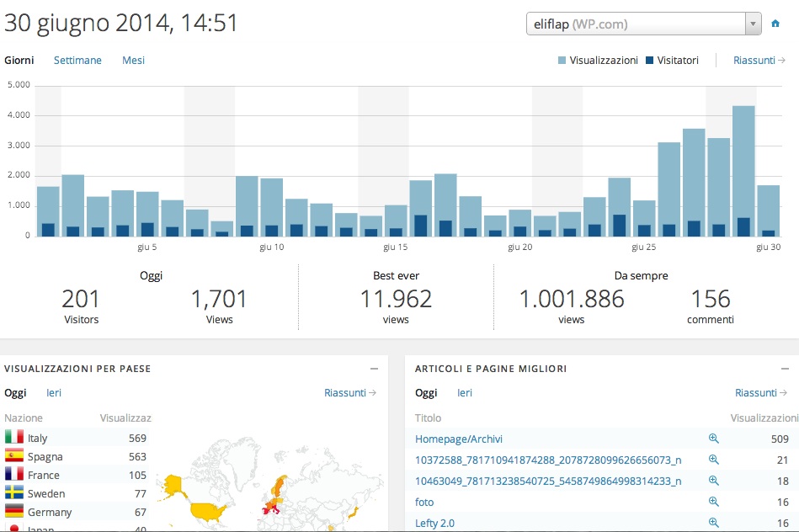Click magnifier icon in the foto row

coord(713,502)
